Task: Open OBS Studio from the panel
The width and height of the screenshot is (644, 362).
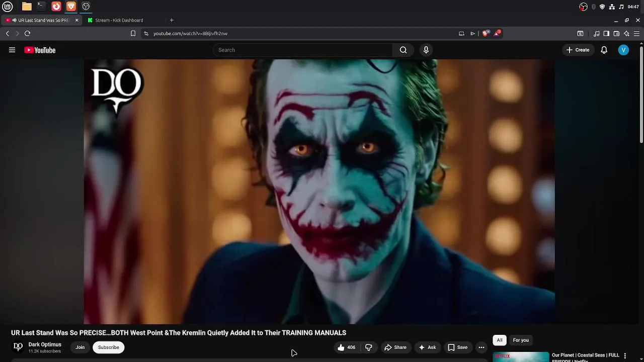Action: click(x=86, y=7)
